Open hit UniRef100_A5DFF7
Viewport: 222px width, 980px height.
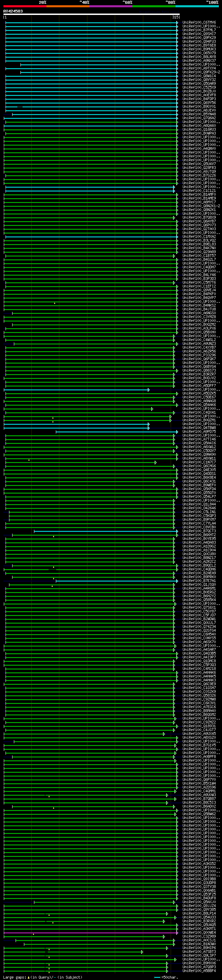pyautogui.click(x=199, y=386)
